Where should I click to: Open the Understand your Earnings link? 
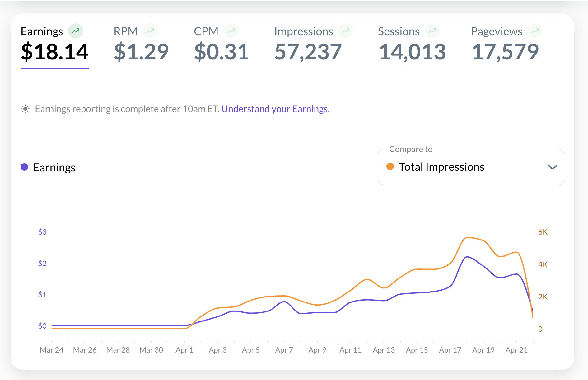(x=275, y=109)
